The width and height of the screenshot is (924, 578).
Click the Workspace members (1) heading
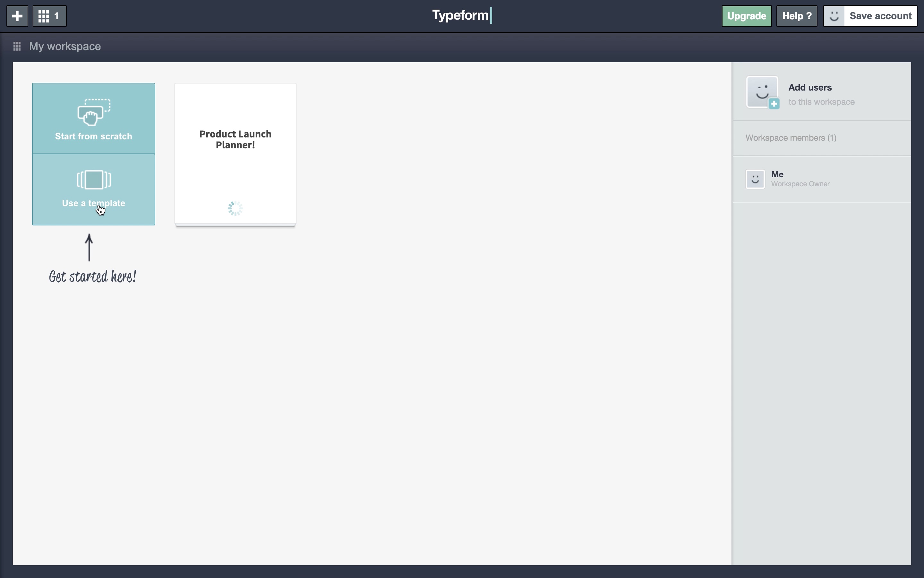(x=791, y=138)
